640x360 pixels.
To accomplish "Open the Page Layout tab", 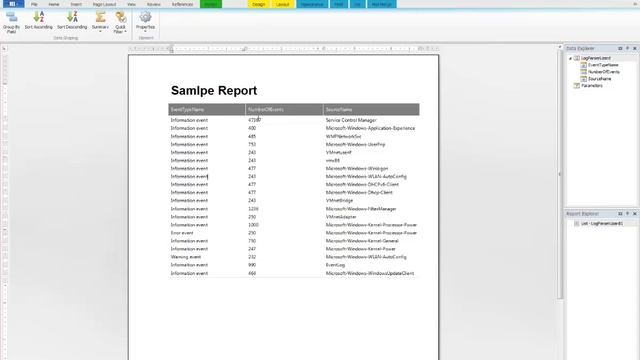I will coord(104,4).
